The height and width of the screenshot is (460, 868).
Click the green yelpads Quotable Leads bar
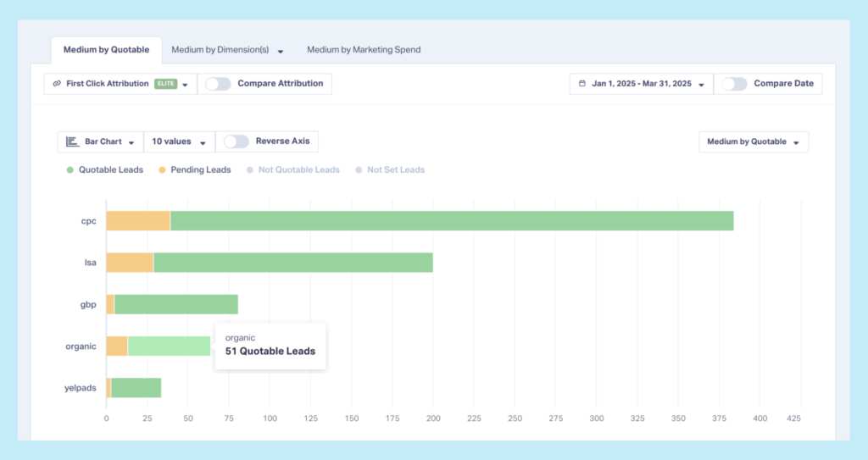[x=136, y=388]
